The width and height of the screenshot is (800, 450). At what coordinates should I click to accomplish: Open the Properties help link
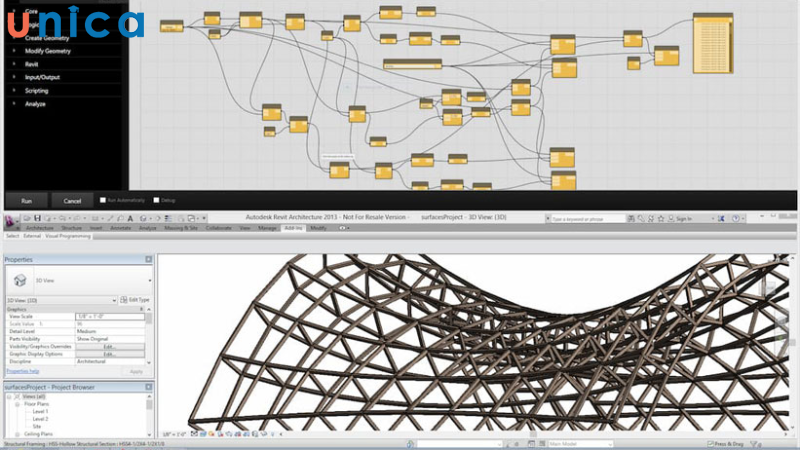pos(23,371)
